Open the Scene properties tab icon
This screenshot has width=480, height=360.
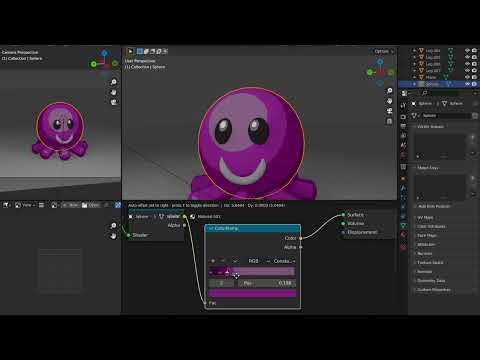tap(403, 146)
